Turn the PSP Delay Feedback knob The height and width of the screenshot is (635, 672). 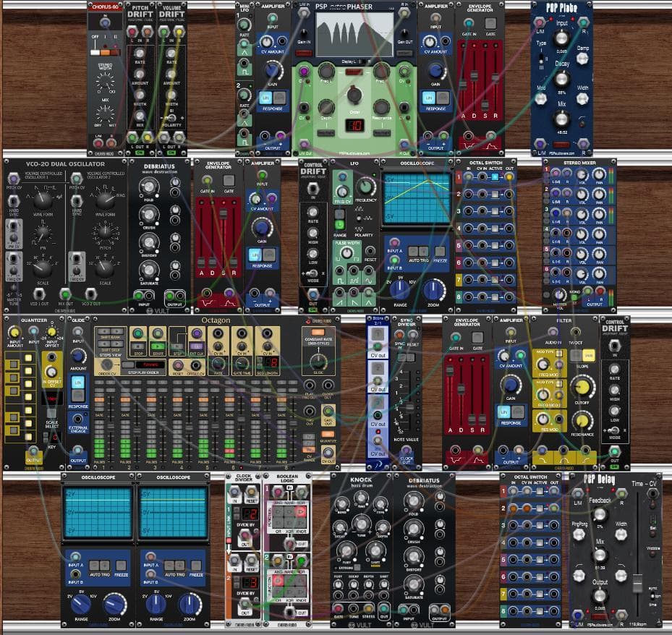[x=600, y=514]
